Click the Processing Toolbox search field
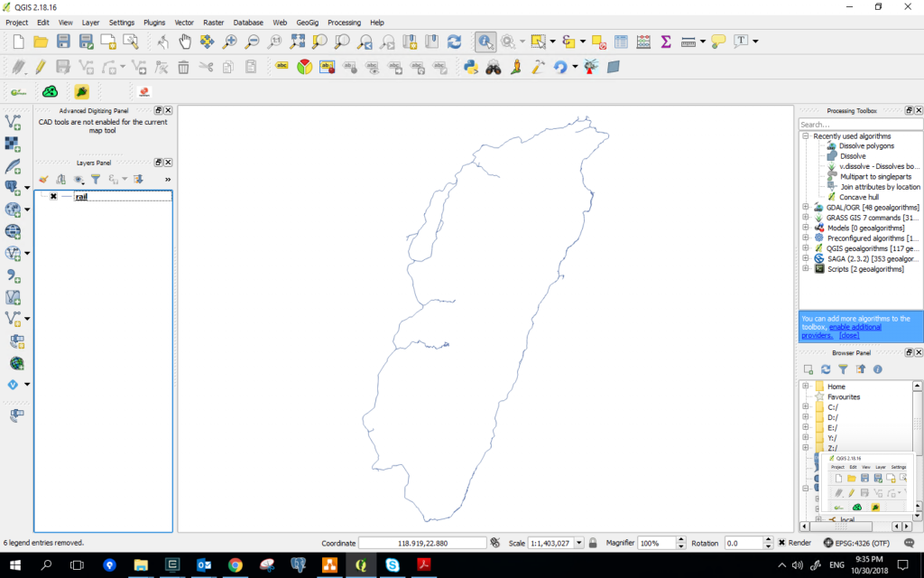 [x=860, y=125]
